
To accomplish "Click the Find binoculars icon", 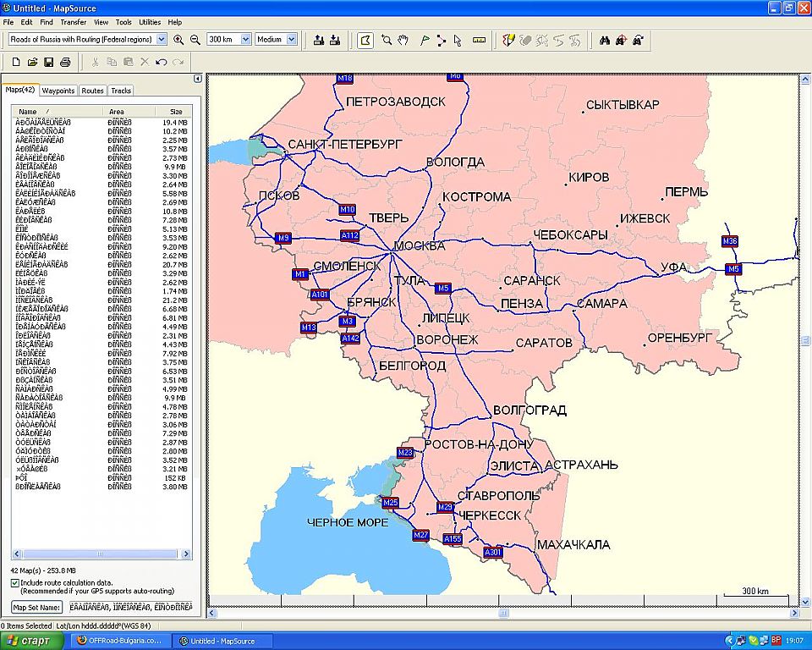I will pyautogui.click(x=606, y=40).
